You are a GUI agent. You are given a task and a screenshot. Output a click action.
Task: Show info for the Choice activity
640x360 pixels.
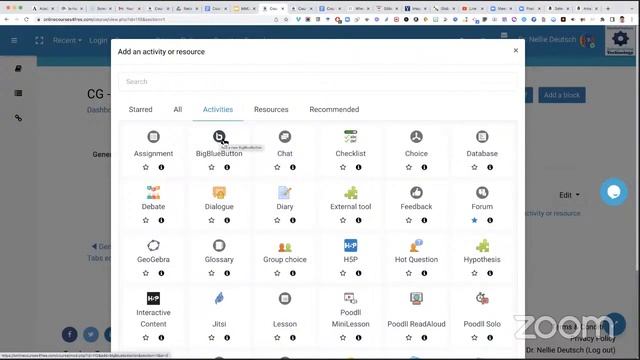click(424, 167)
